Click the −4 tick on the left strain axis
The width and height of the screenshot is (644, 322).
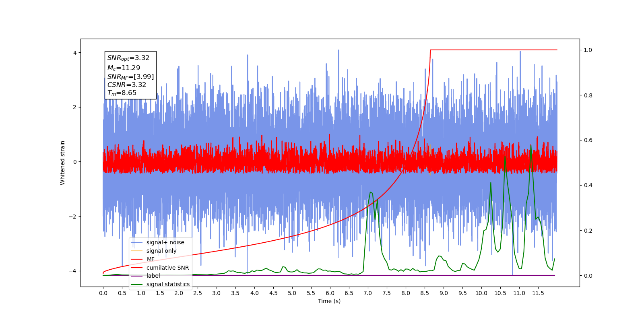click(x=73, y=271)
